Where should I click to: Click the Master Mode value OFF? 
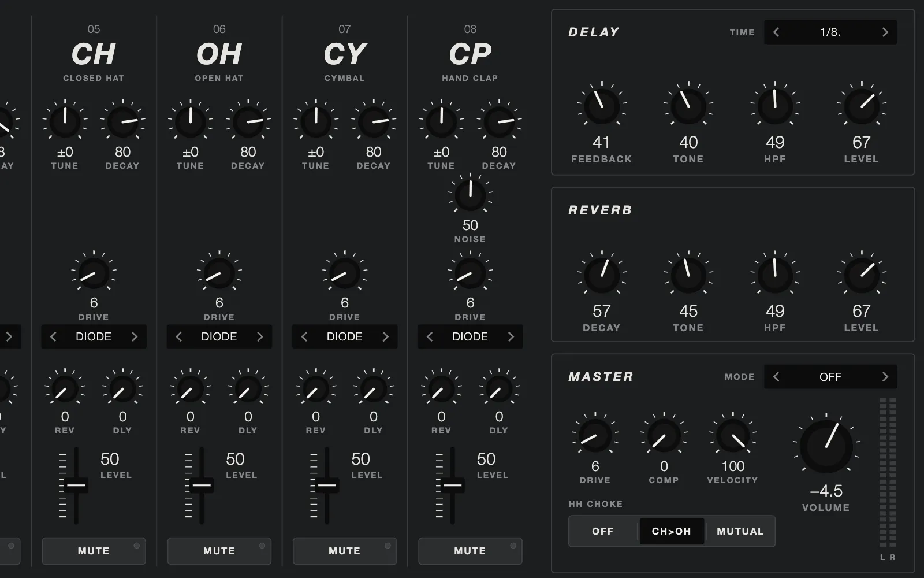[x=830, y=377]
